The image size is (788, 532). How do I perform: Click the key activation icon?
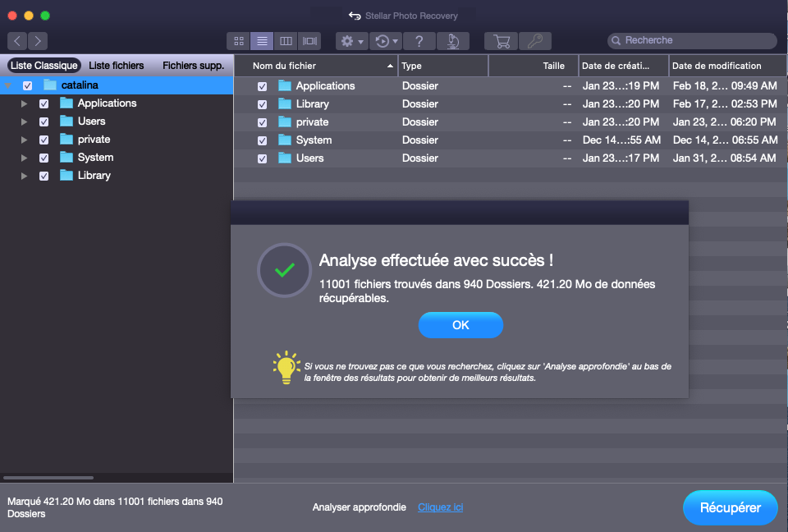point(534,41)
